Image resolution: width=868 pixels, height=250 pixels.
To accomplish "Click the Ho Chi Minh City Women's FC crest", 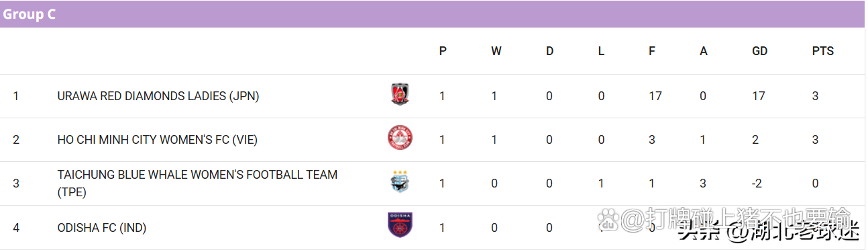I will click(400, 138).
